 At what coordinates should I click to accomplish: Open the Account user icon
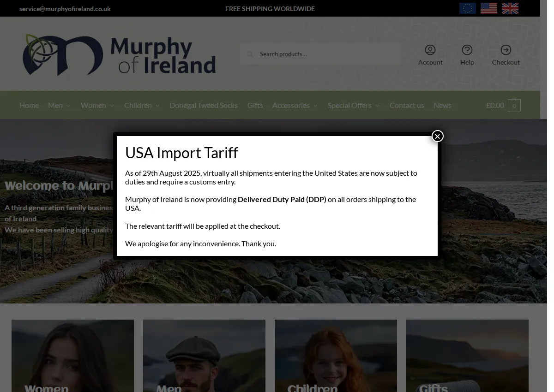(x=430, y=50)
